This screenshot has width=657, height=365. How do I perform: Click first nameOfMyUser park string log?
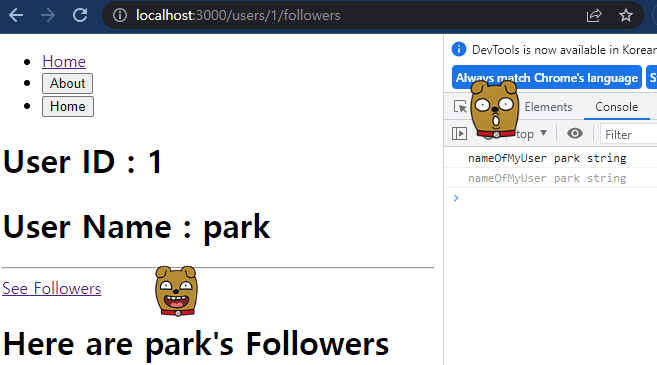click(547, 158)
